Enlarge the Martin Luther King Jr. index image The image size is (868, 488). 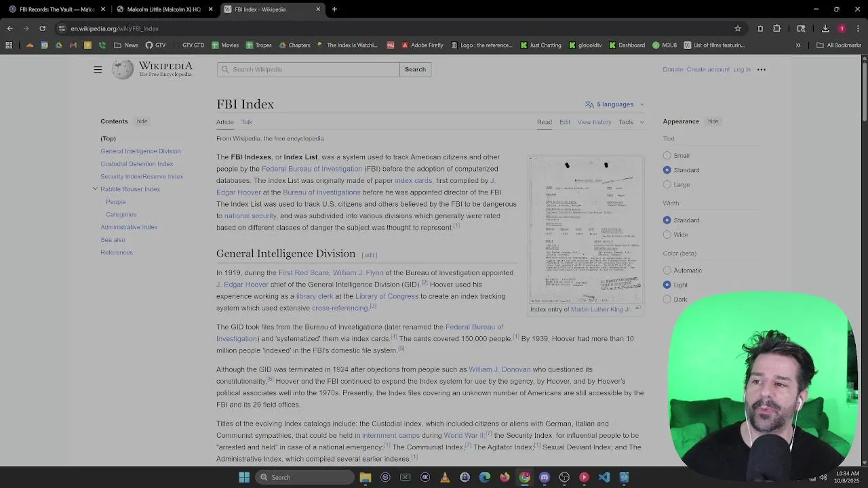[x=637, y=308]
